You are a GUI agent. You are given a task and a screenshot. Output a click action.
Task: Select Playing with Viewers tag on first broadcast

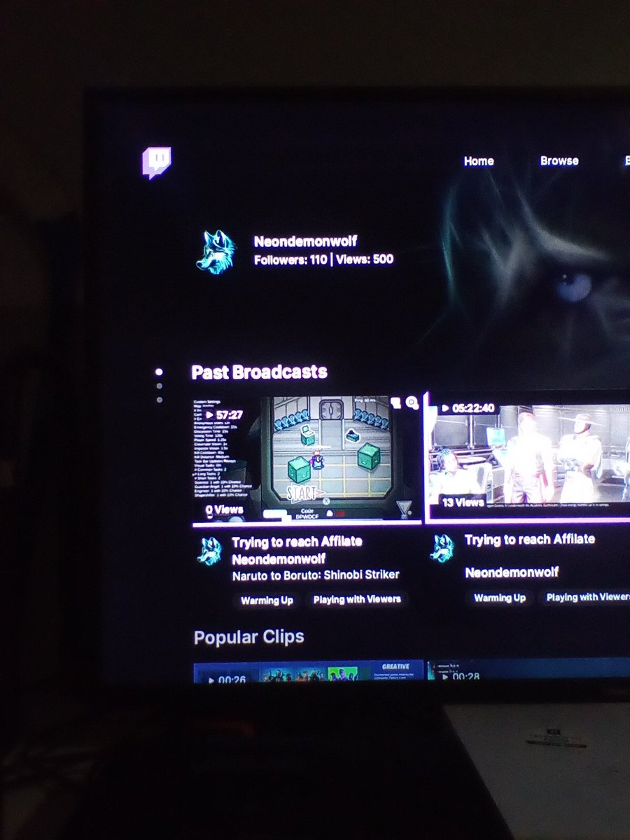(357, 600)
